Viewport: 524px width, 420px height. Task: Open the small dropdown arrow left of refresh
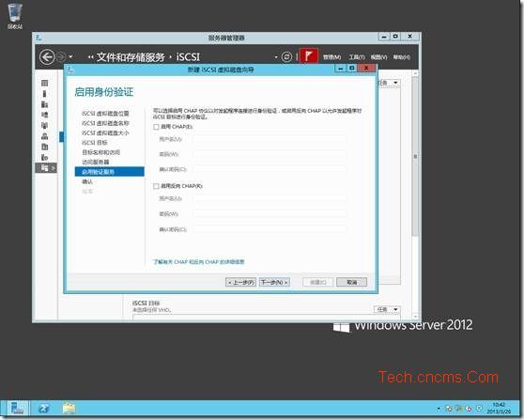[x=276, y=57]
